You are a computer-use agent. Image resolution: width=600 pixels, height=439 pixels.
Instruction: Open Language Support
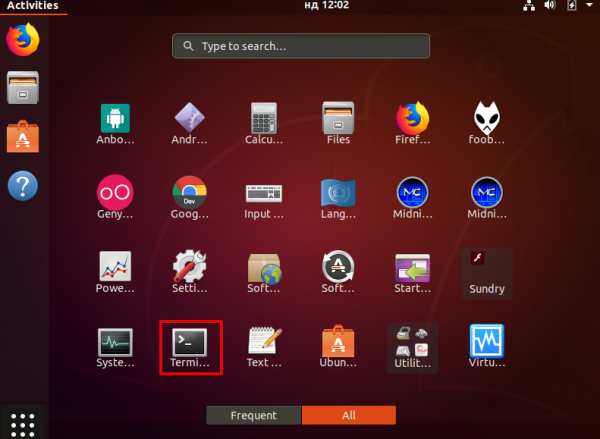pos(338,197)
